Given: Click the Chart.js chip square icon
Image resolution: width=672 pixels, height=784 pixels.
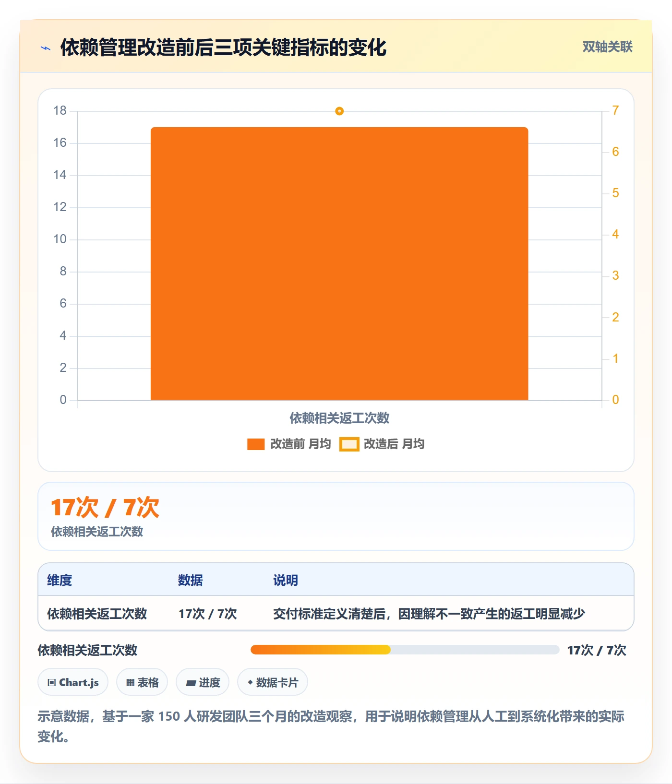Looking at the screenshot, I should [52, 682].
